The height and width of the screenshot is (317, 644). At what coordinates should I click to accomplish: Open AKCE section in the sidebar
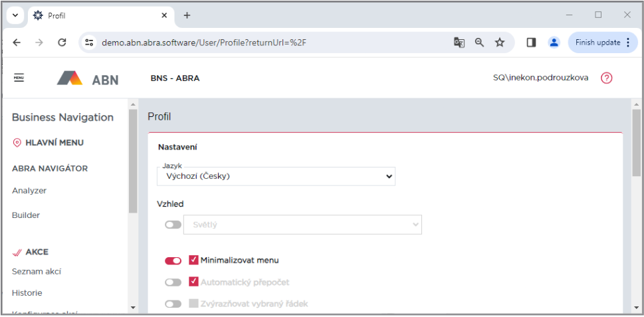(x=37, y=252)
